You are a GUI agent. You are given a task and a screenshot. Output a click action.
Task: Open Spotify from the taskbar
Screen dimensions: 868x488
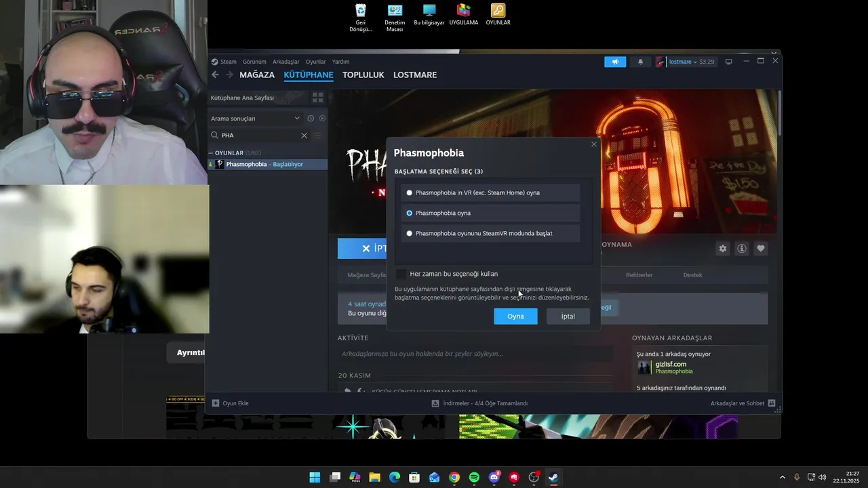tap(474, 477)
